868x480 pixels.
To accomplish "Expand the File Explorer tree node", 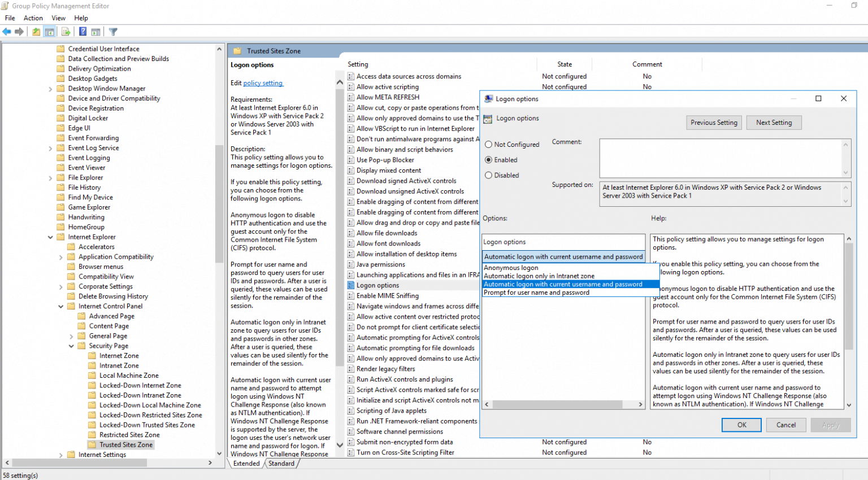I will pyautogui.click(x=50, y=178).
